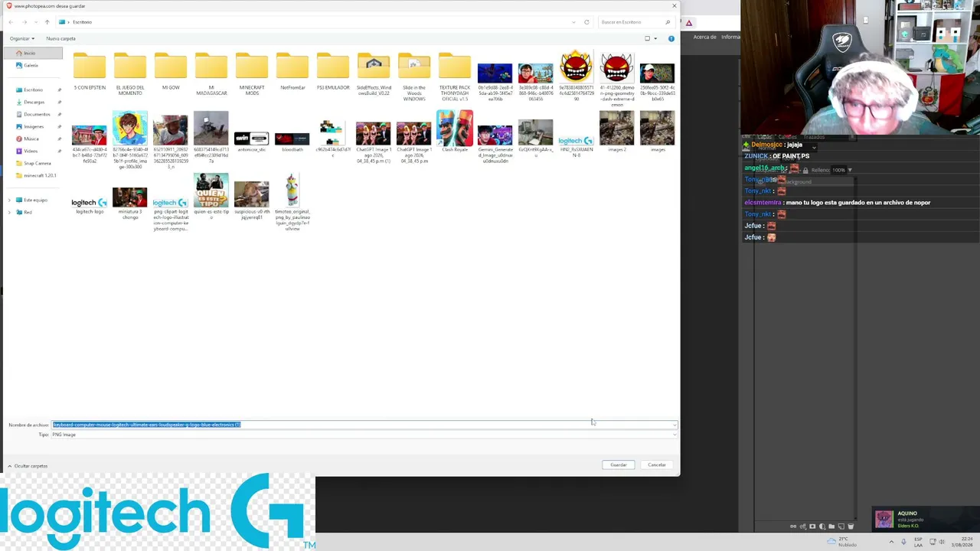Viewport: 980px width, 551px height.
Task: Select the miniatura 3 chongo image
Action: 130,203
